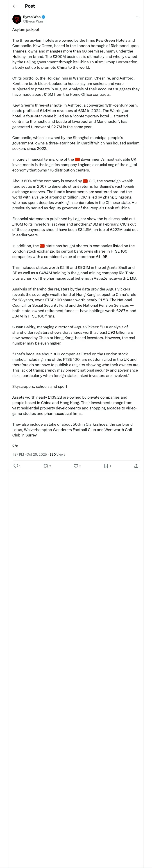
Task: Bookmark this post with the bookmark icon
Action: click(x=106, y=466)
